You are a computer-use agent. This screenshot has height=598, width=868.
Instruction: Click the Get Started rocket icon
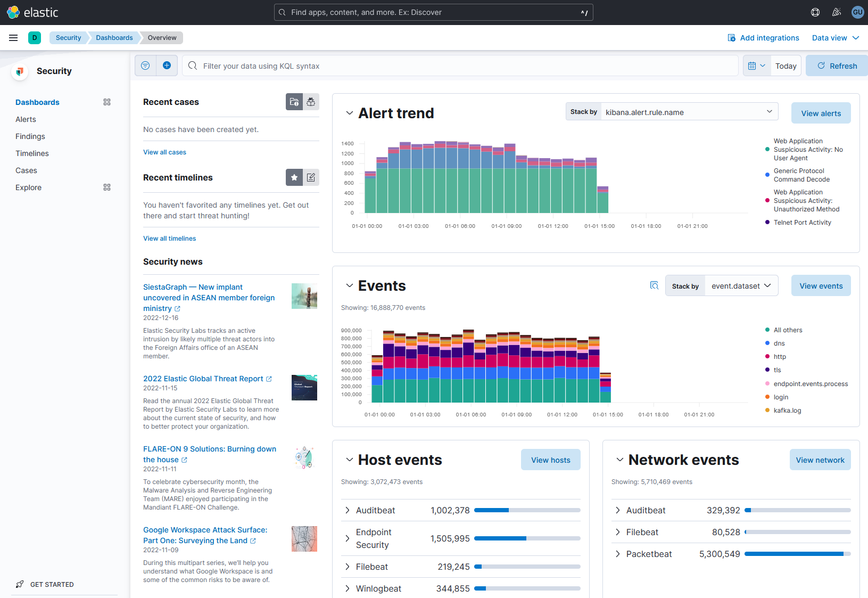click(20, 584)
